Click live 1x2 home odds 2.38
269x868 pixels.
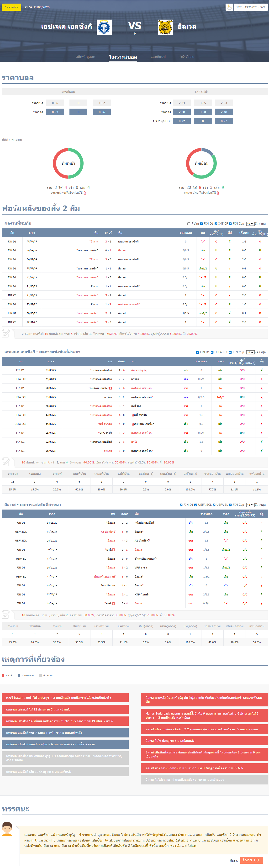(182, 112)
